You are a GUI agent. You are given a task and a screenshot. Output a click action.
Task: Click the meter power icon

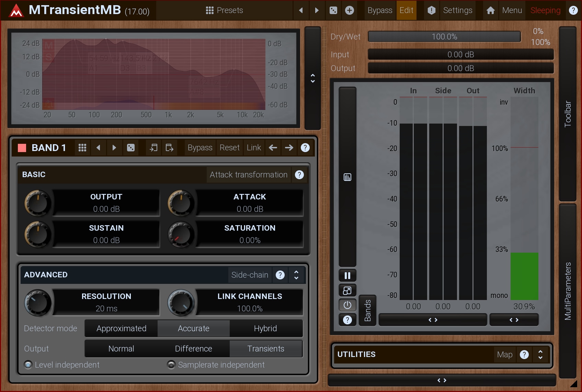[x=347, y=305]
